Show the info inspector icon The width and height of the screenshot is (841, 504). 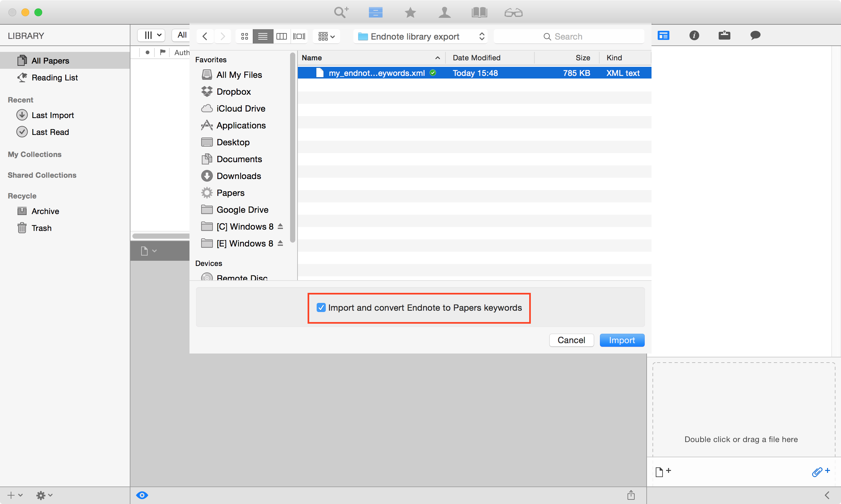(x=694, y=35)
